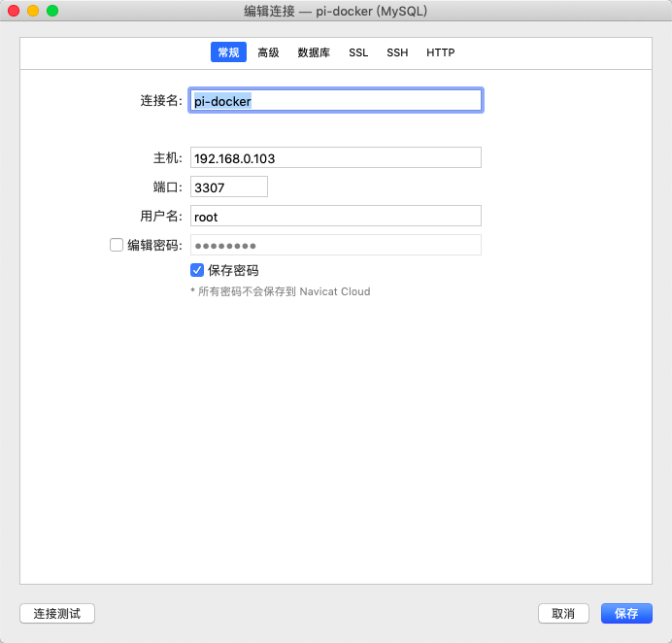Click the 编辑连接 window title bar

coord(335,11)
